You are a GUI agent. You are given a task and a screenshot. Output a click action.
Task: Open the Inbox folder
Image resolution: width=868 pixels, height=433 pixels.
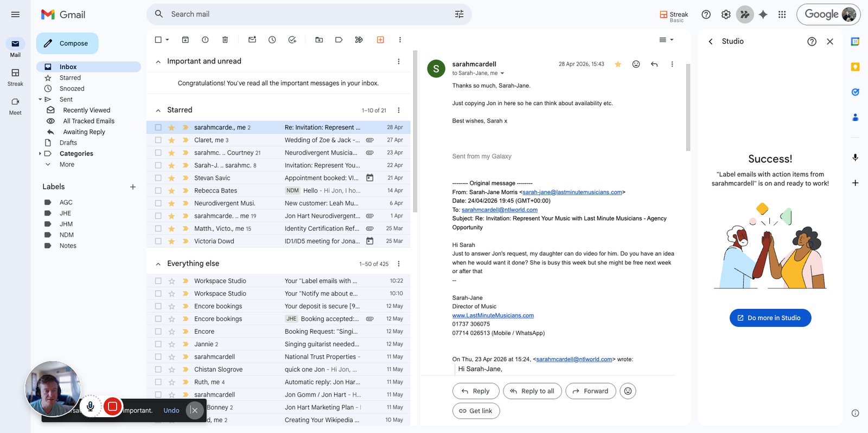tap(88, 67)
